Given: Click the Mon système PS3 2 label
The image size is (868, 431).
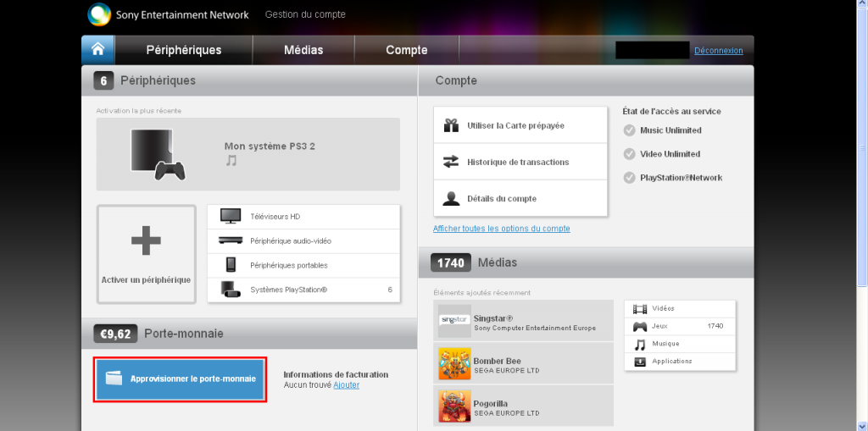Looking at the screenshot, I should (270, 146).
